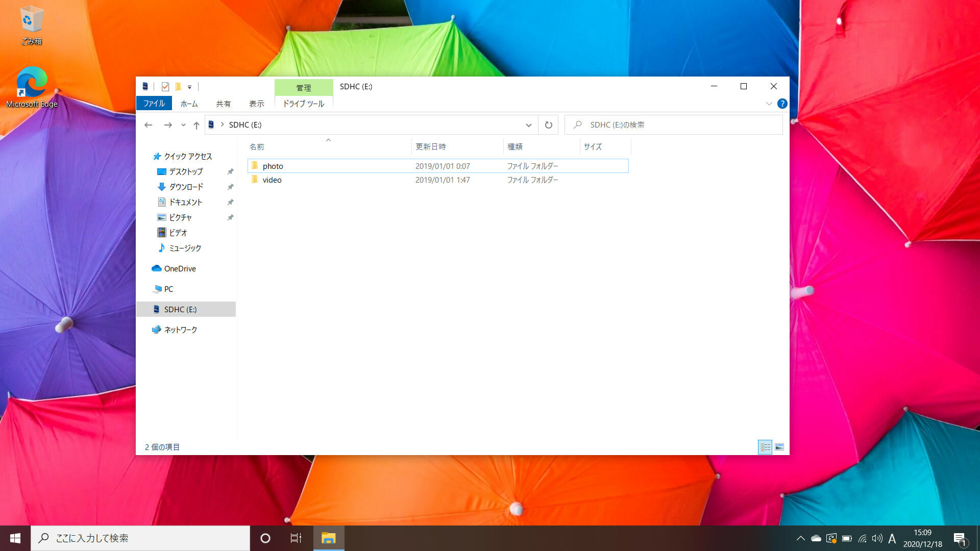Image resolution: width=980 pixels, height=551 pixels.
Task: Click the pin icon next to ドキュメント
Action: (x=230, y=203)
